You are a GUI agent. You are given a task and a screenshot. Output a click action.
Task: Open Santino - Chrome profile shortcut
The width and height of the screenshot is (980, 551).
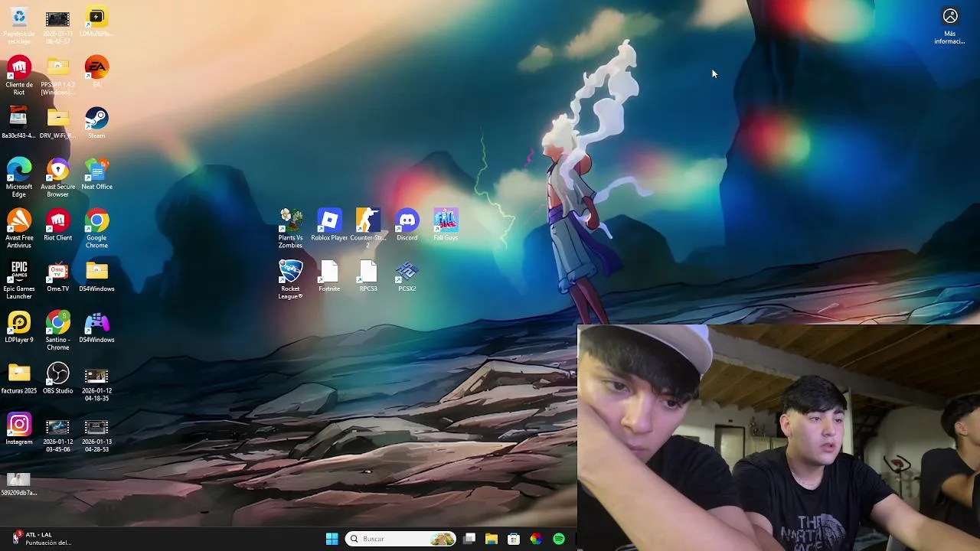57,331
